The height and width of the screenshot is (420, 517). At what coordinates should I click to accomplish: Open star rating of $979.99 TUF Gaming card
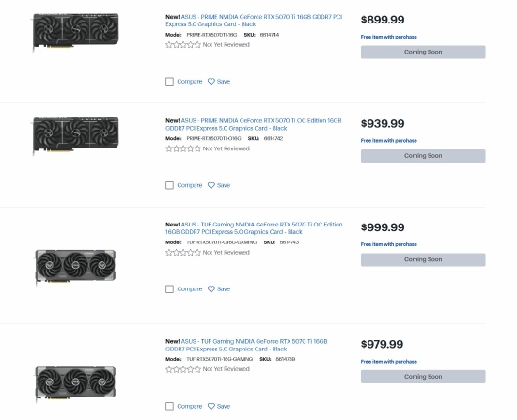pos(183,369)
